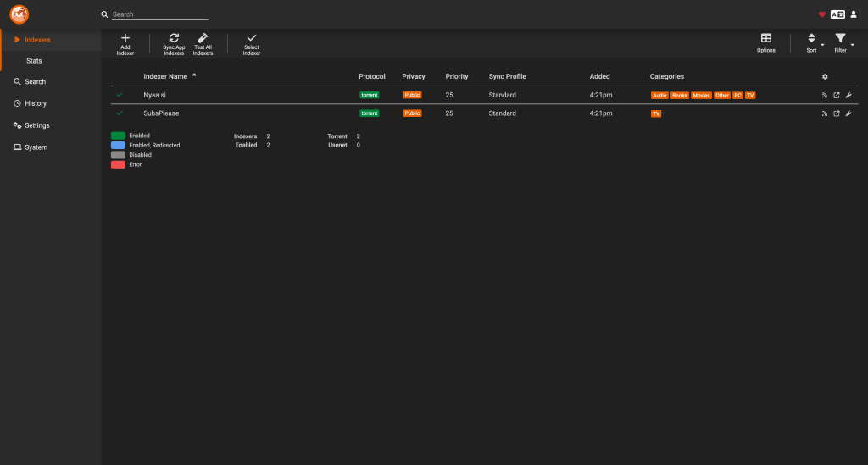Open the user account icon
This screenshot has height=465, width=868.
[x=854, y=14]
